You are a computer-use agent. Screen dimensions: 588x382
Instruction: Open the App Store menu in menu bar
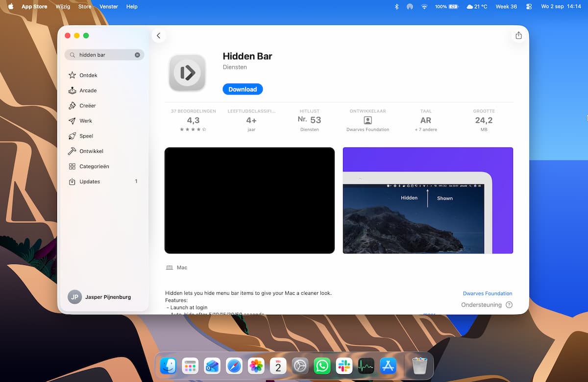coord(34,7)
